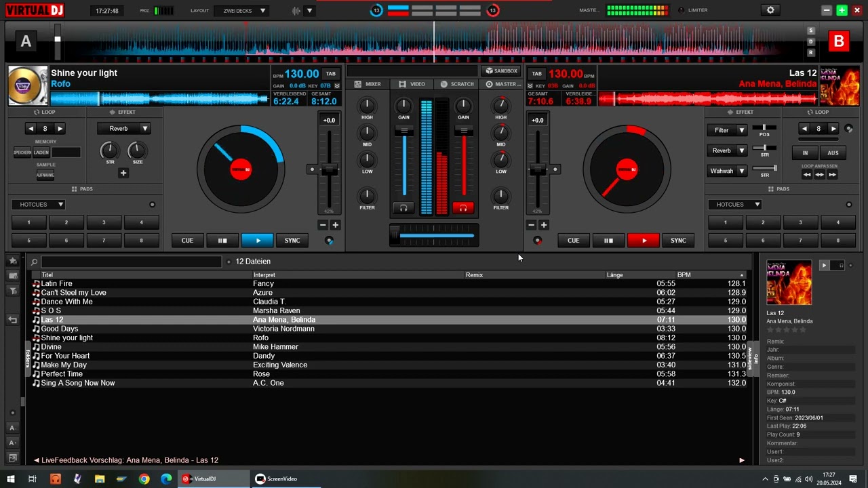Open Microsoft Edge from taskbar

(x=166, y=479)
